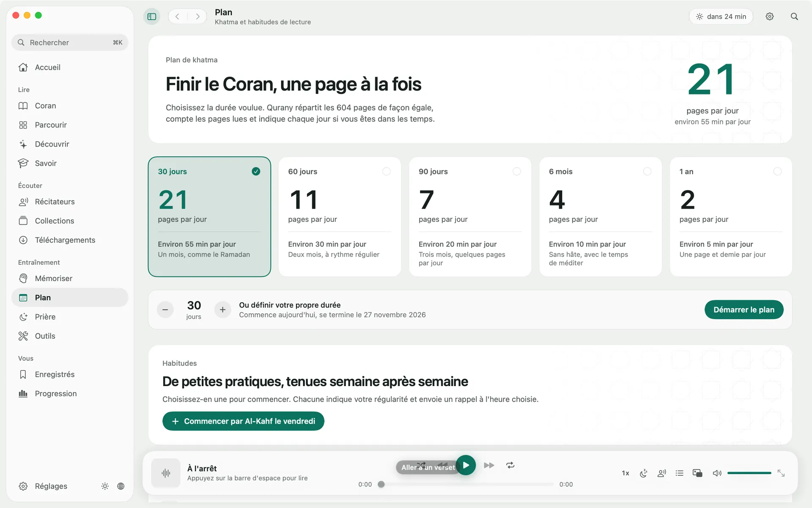Go to Récitateurs section

coord(70,202)
